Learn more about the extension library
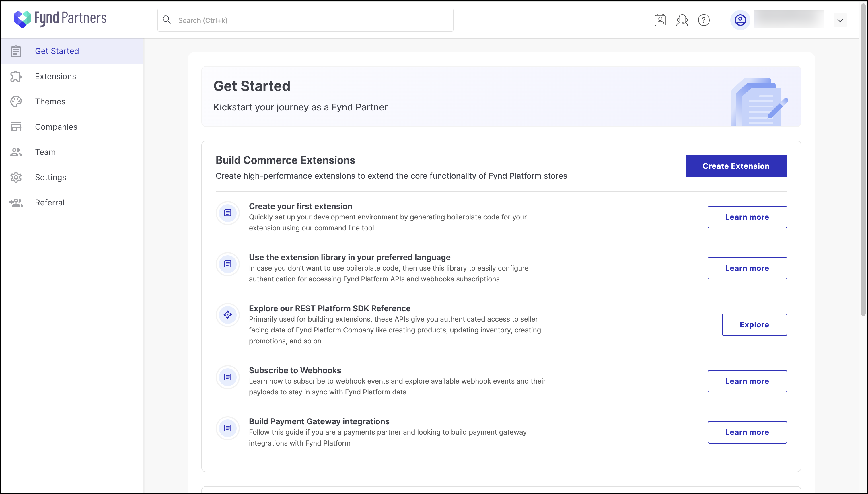The image size is (868, 494). (x=747, y=268)
